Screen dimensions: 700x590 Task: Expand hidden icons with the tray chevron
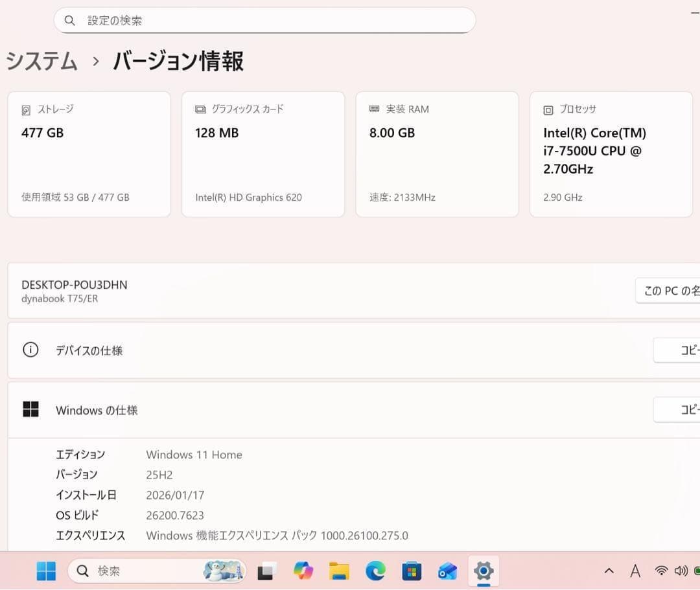[x=609, y=571]
